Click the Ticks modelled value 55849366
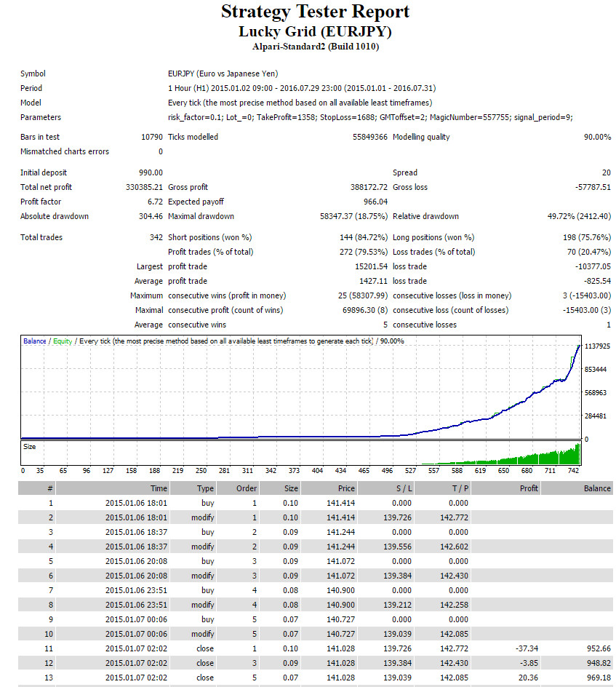616x687 pixels. [x=370, y=137]
